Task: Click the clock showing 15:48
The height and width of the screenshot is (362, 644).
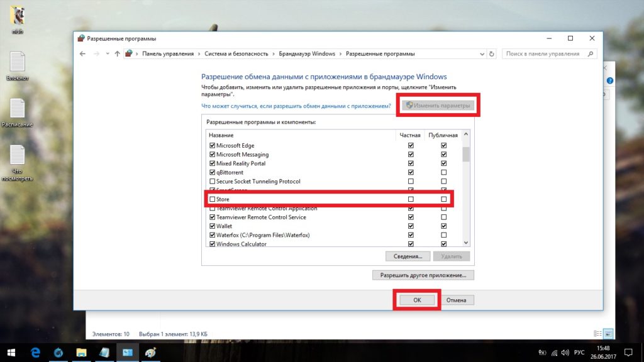Action: pyautogui.click(x=603, y=348)
